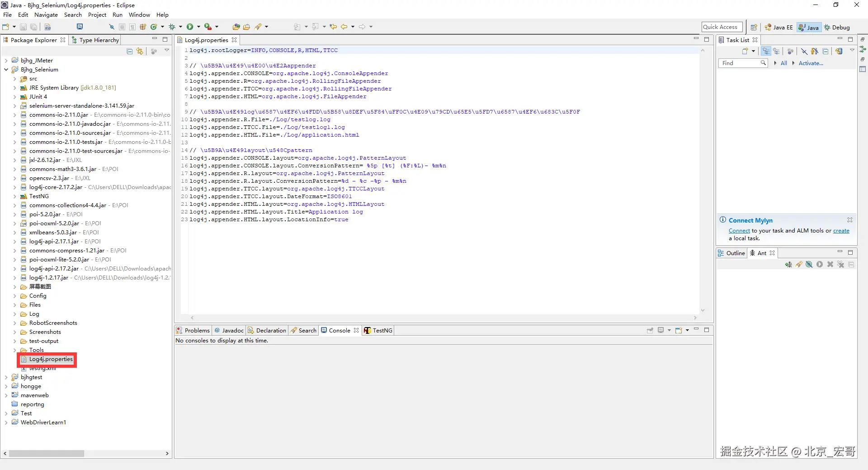Click the New file wizard icon
The height and width of the screenshot is (470, 868).
pos(6,27)
